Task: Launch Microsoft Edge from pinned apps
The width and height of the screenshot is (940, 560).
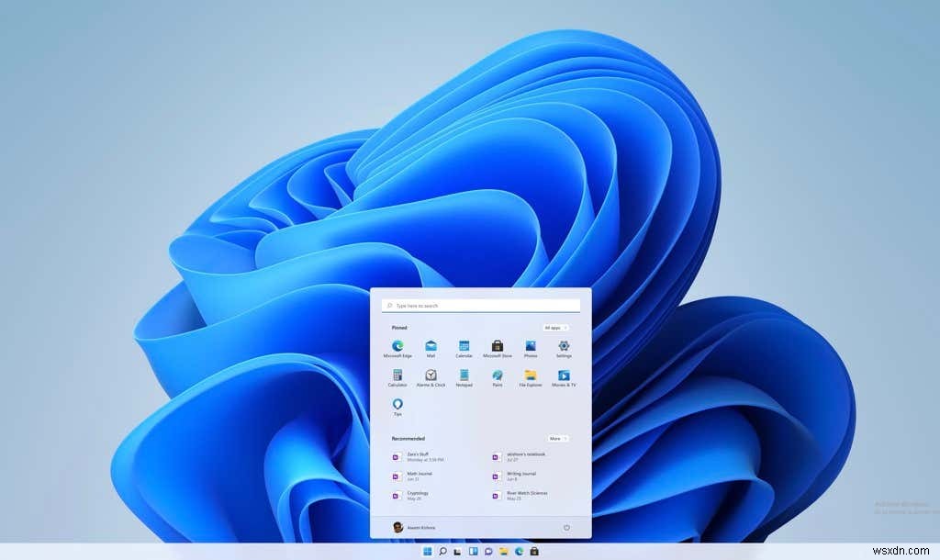Action: click(397, 347)
